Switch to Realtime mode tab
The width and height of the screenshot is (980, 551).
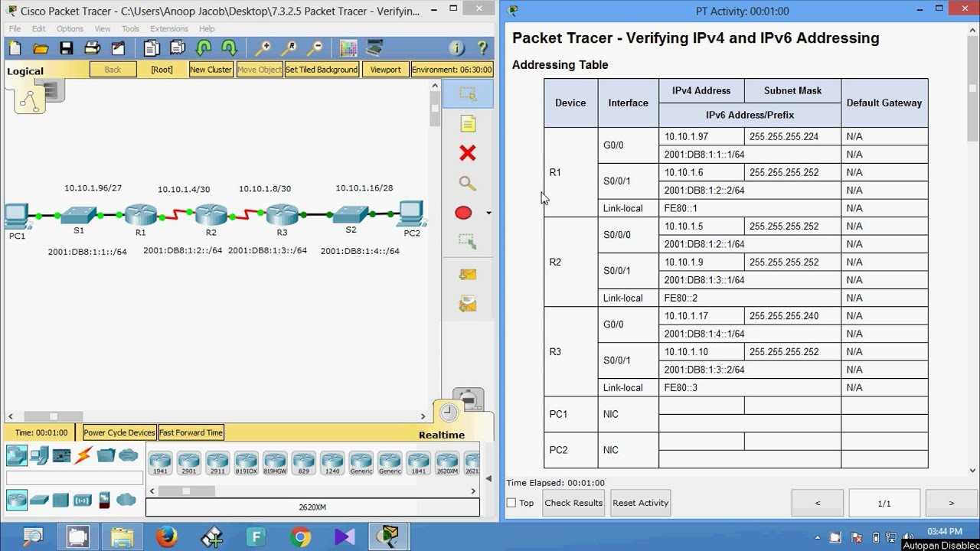pyautogui.click(x=442, y=435)
